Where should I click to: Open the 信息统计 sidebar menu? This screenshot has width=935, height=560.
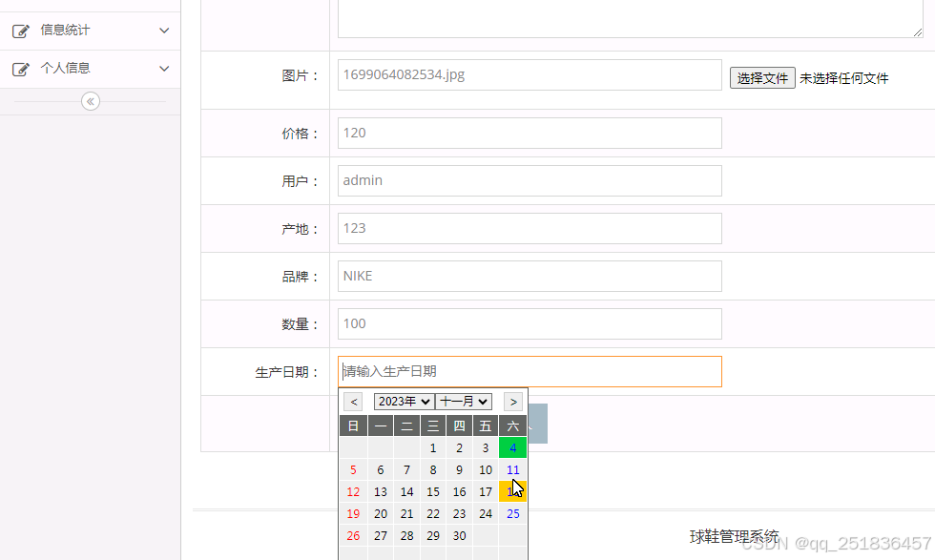coord(90,31)
